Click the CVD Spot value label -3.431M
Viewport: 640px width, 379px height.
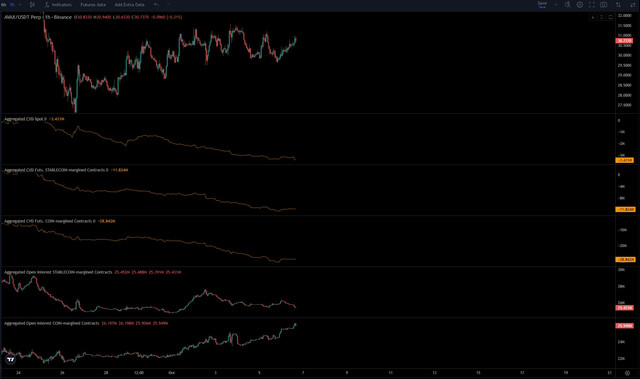[624, 160]
